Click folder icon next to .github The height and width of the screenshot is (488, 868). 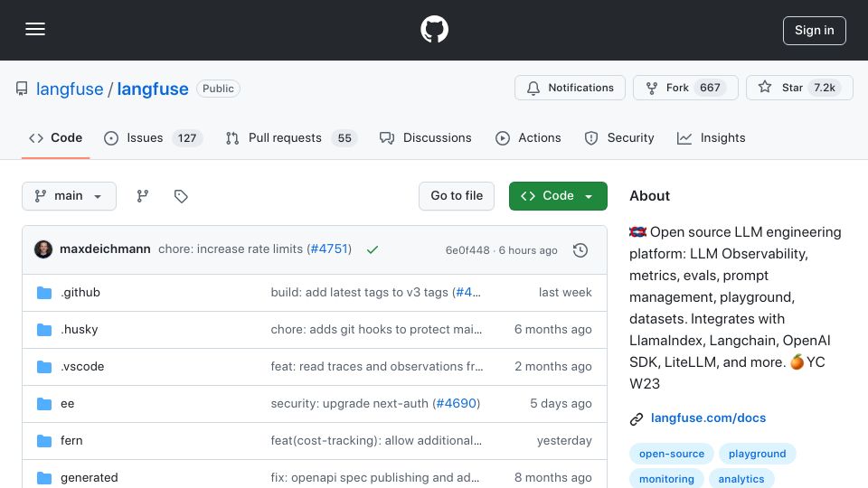click(x=44, y=293)
